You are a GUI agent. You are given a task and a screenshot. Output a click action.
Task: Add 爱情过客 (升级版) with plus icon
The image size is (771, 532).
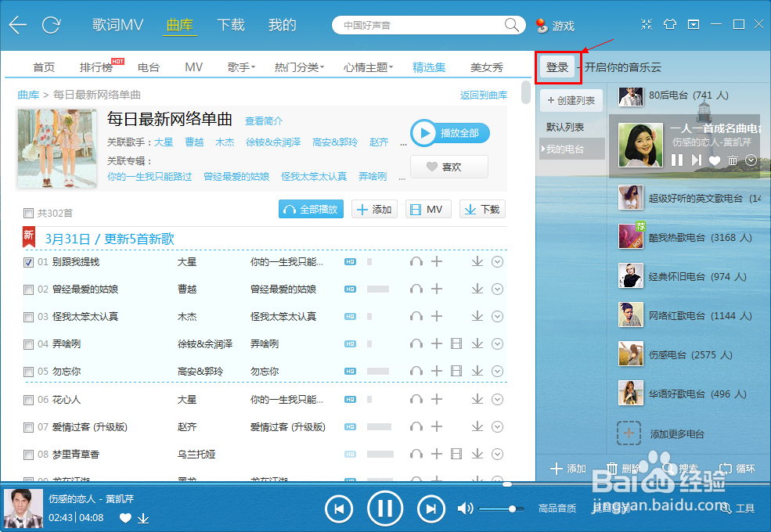(437, 427)
